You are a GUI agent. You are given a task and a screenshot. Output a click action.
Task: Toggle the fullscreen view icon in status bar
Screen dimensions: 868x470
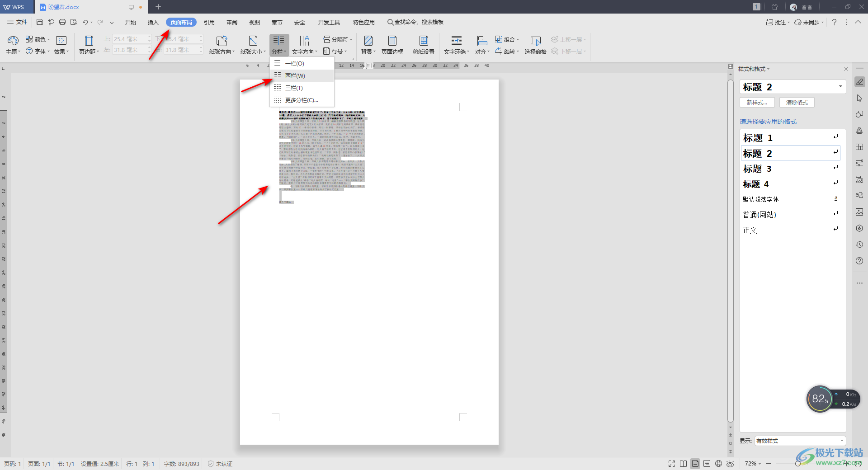click(672, 464)
